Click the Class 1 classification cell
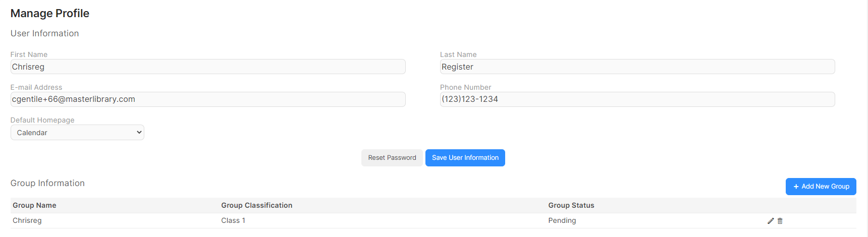Viewport: 868px width, 237px height. [233, 221]
